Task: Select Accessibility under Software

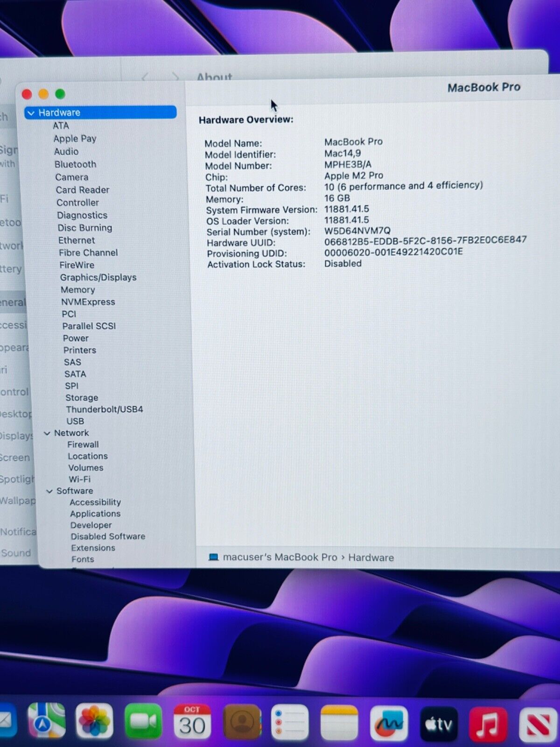Action: [x=95, y=502]
